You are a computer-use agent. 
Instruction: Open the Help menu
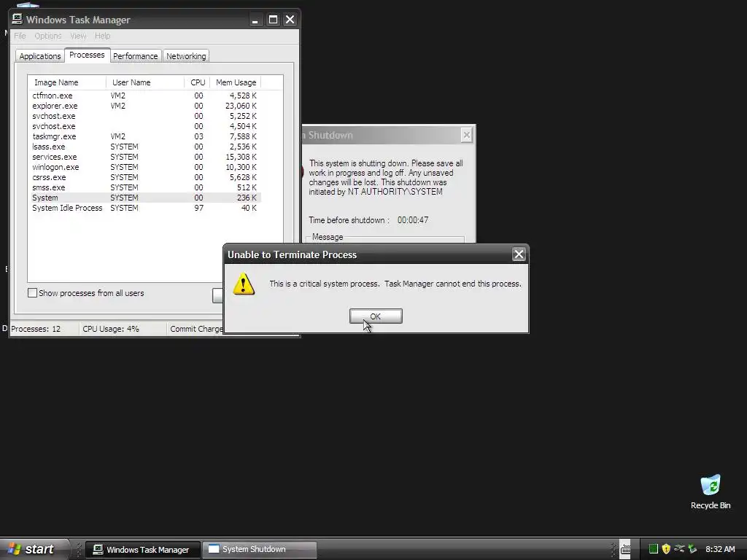tap(102, 36)
